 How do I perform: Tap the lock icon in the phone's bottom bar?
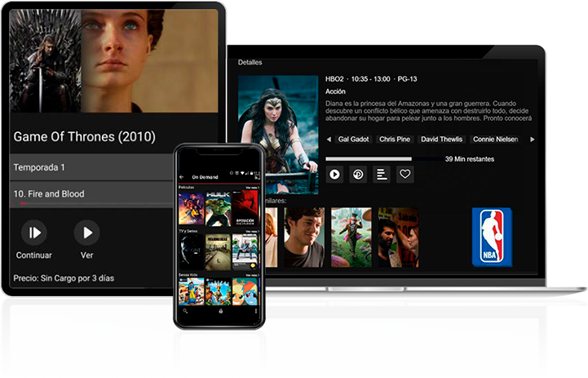220,311
